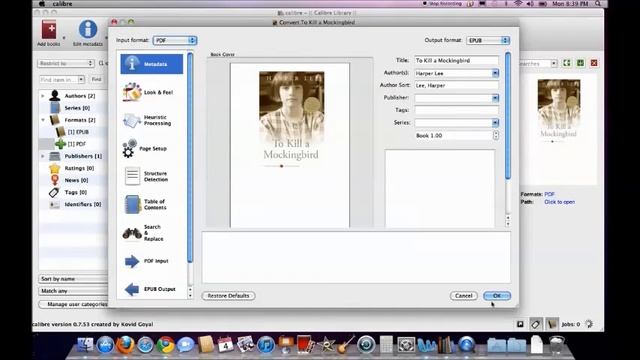Open the Input format PDF dropdown
This screenshot has height=360, width=640.
[175, 40]
